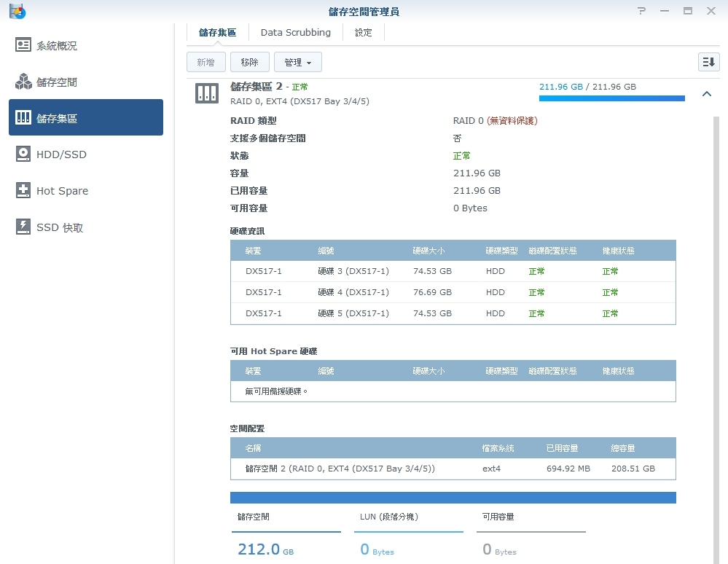Open the 系統概況 page

tap(86, 45)
